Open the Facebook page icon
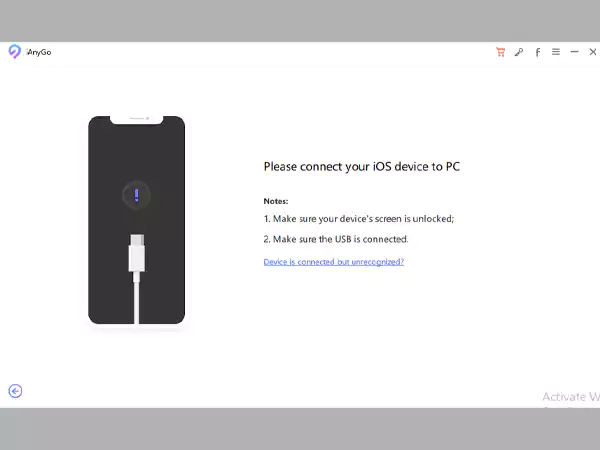600x450 pixels. tap(538, 52)
